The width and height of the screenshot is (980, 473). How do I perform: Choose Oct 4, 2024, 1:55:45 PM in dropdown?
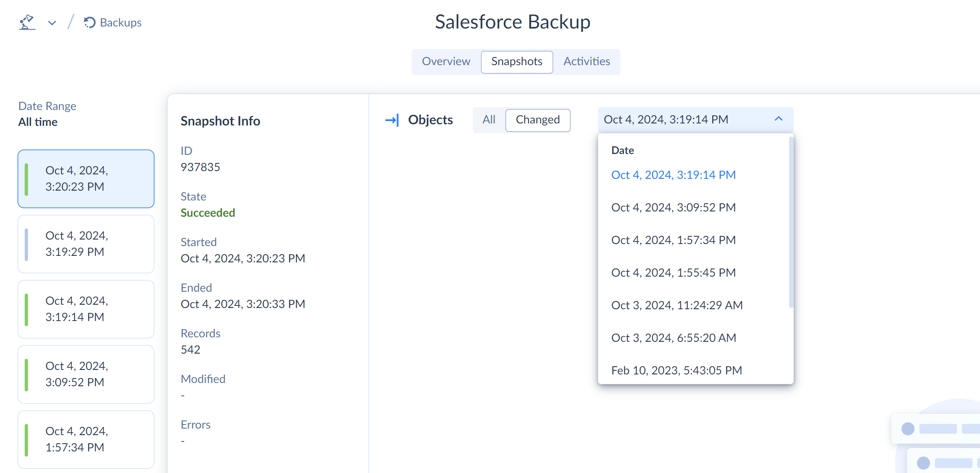[673, 273]
